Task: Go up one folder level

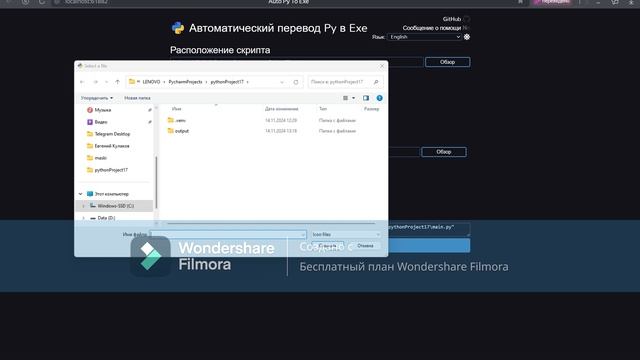Action: tap(118, 82)
